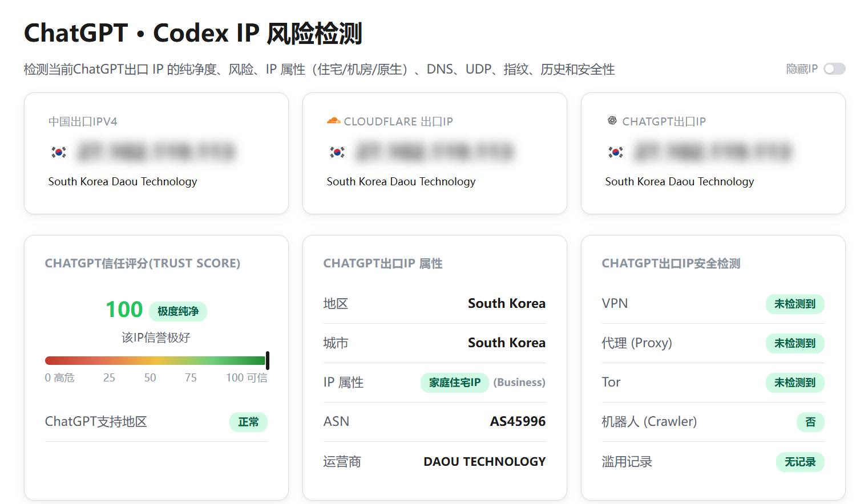The image size is (856, 504).
Task: Click the 家庭住宅IP badge
Action: pos(455,383)
